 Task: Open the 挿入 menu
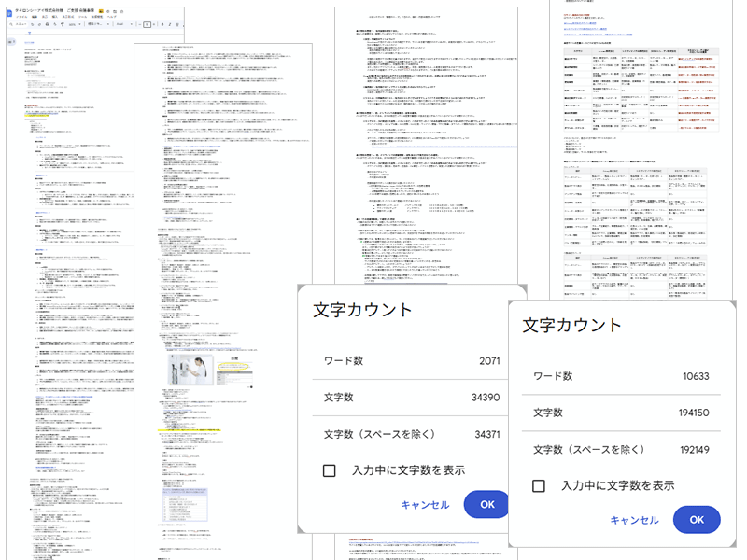tap(54, 16)
